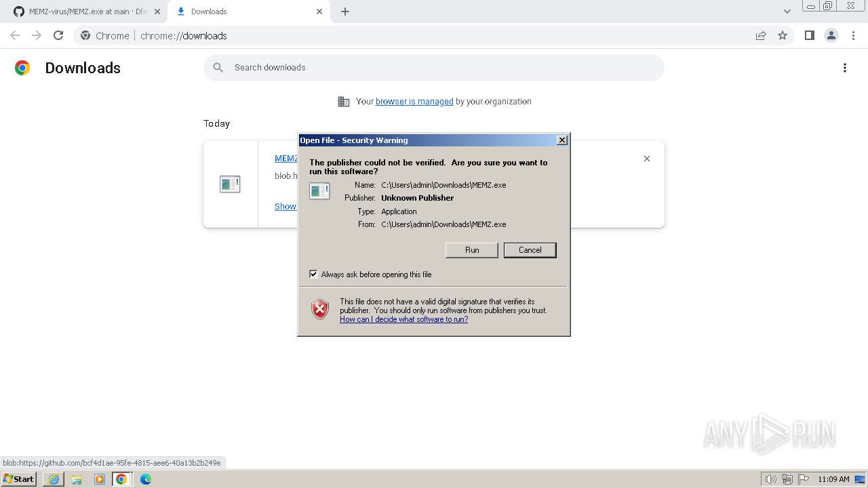Launch Internet Explorer from taskbar
The width and height of the screenshot is (868, 488).
(x=54, y=479)
